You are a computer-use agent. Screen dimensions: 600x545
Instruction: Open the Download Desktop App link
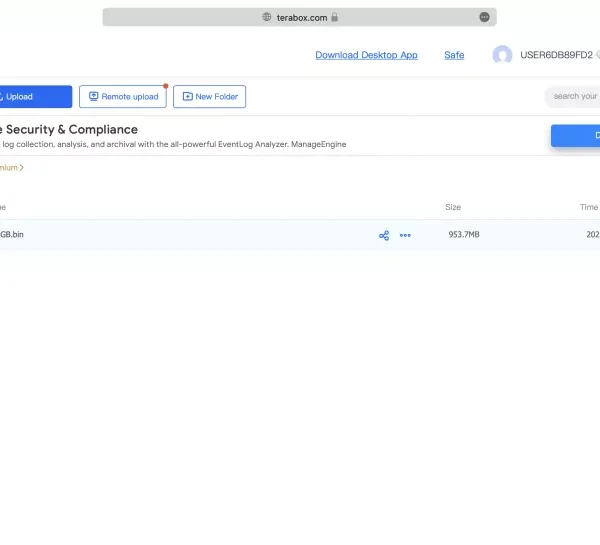(x=366, y=55)
